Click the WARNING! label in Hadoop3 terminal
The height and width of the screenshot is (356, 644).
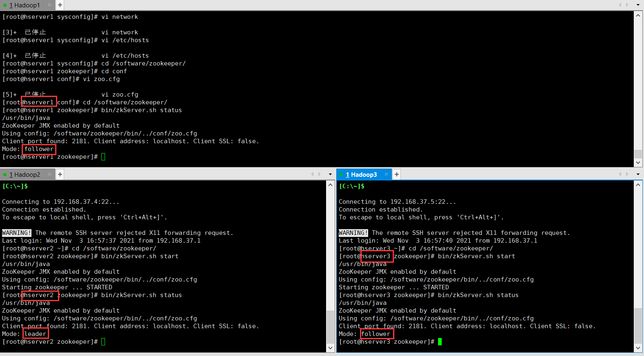point(353,233)
